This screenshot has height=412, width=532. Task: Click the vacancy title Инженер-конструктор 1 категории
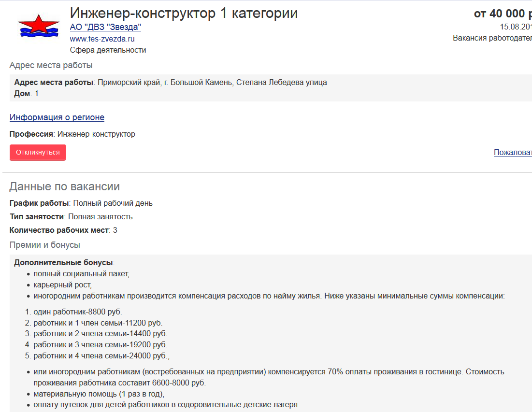click(184, 13)
